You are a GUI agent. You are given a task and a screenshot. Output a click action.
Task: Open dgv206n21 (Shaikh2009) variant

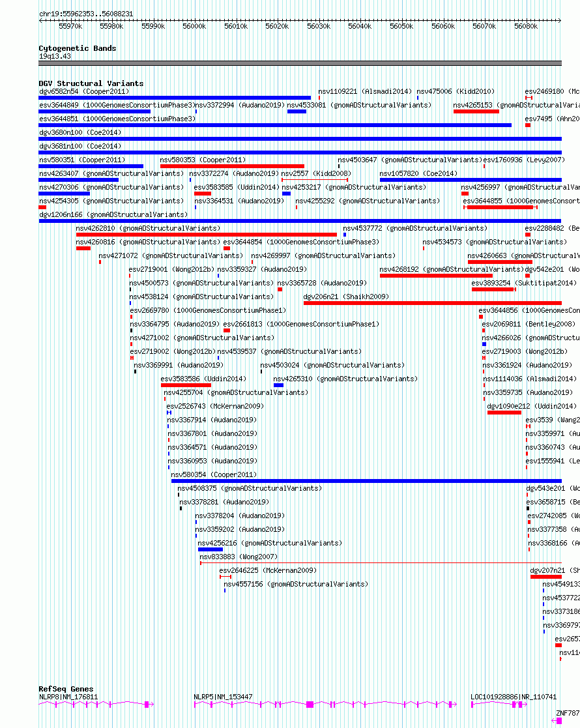pyautogui.click(x=346, y=297)
